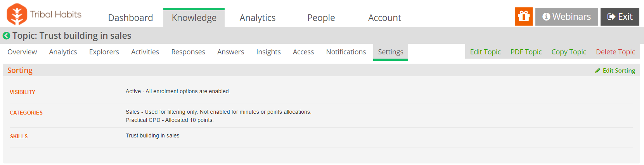Switch to the Explorers tab
This screenshot has height=165, width=644.
click(104, 52)
